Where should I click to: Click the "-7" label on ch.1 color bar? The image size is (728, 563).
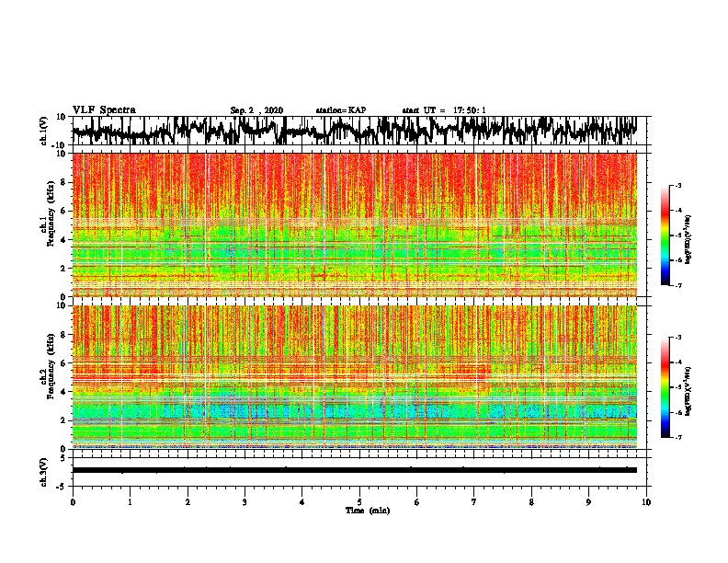[x=678, y=285]
